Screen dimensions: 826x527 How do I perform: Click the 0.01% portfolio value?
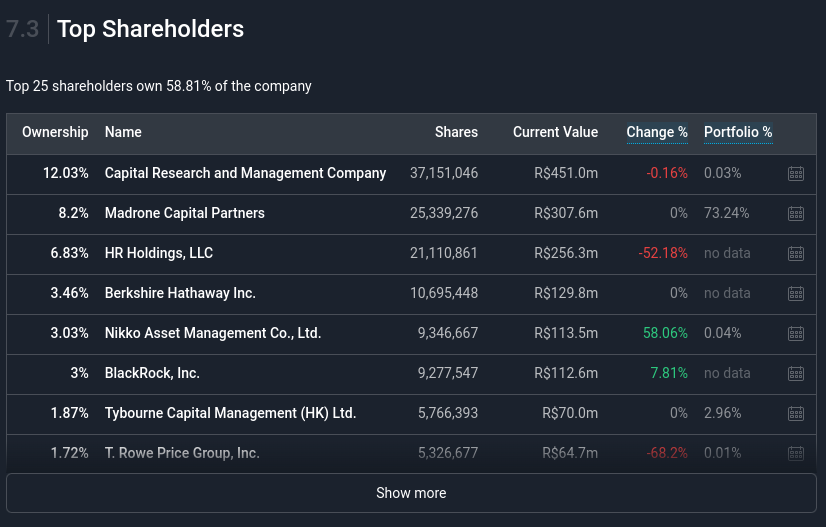723,453
